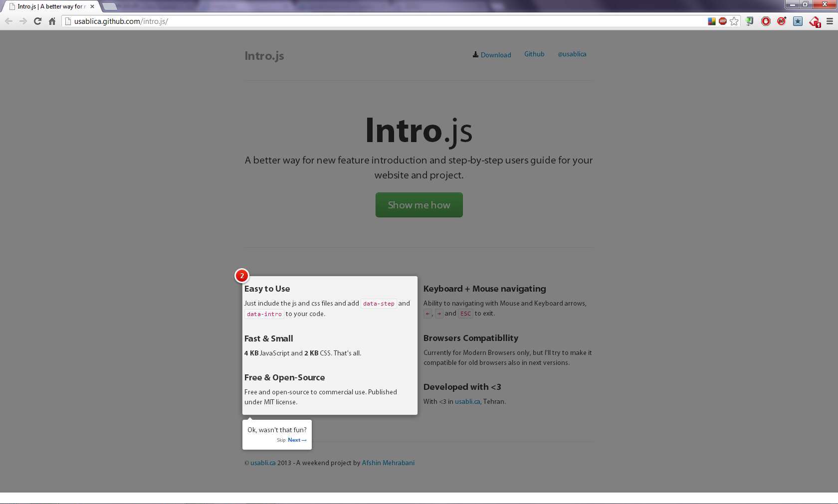Open the Afshin Mehrabani footer link
The height and width of the screenshot is (504, 838).
coord(388,463)
